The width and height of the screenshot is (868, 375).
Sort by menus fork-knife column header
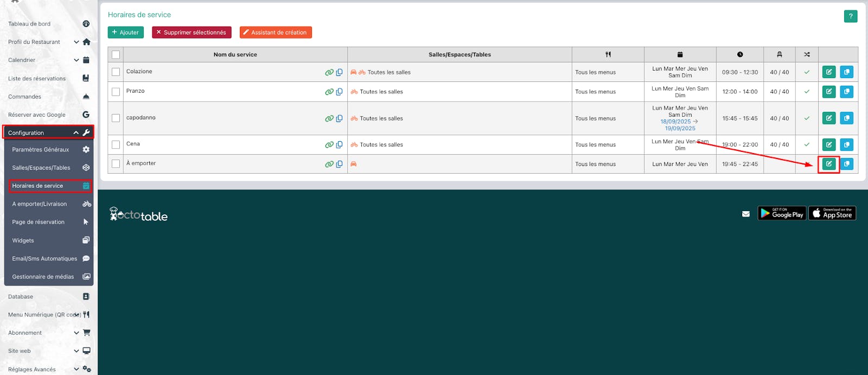tap(608, 54)
